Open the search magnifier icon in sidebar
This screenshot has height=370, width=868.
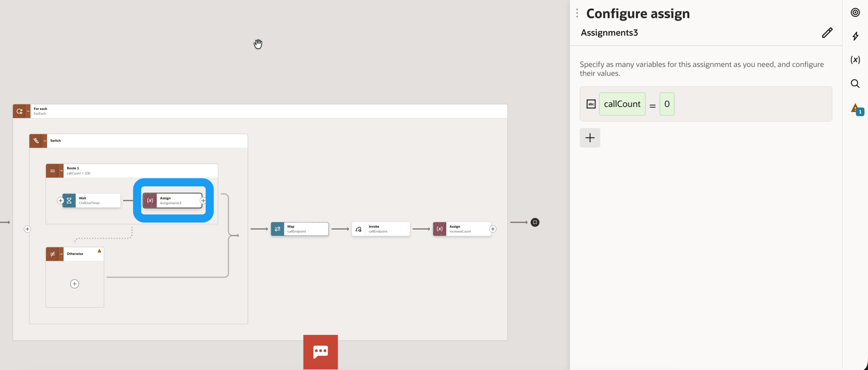pos(855,84)
